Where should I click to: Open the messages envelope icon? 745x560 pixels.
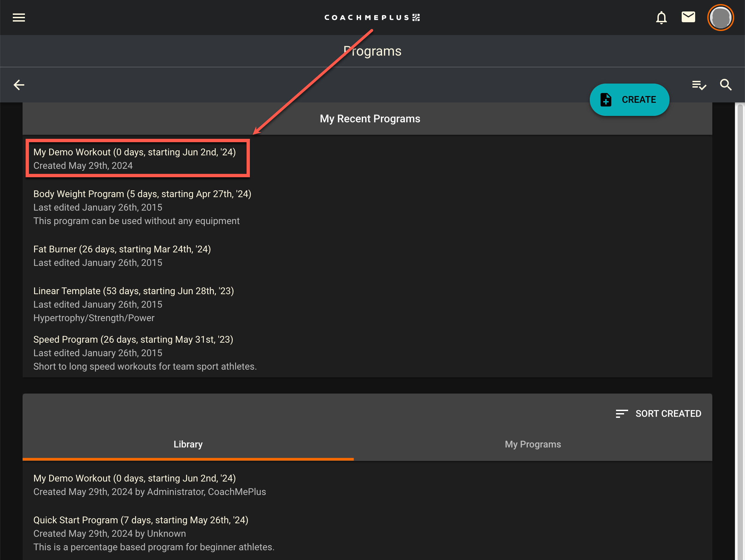point(688,17)
